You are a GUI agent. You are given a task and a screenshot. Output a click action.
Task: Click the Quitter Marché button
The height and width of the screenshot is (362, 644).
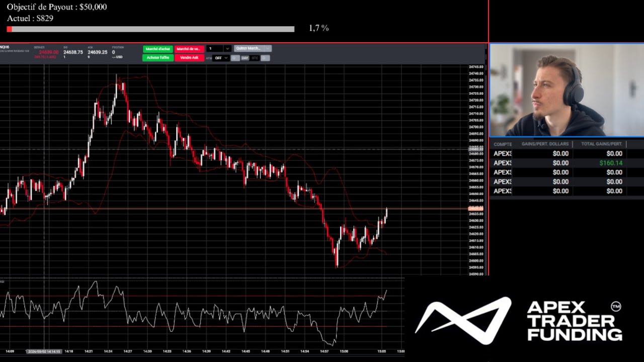pos(249,48)
